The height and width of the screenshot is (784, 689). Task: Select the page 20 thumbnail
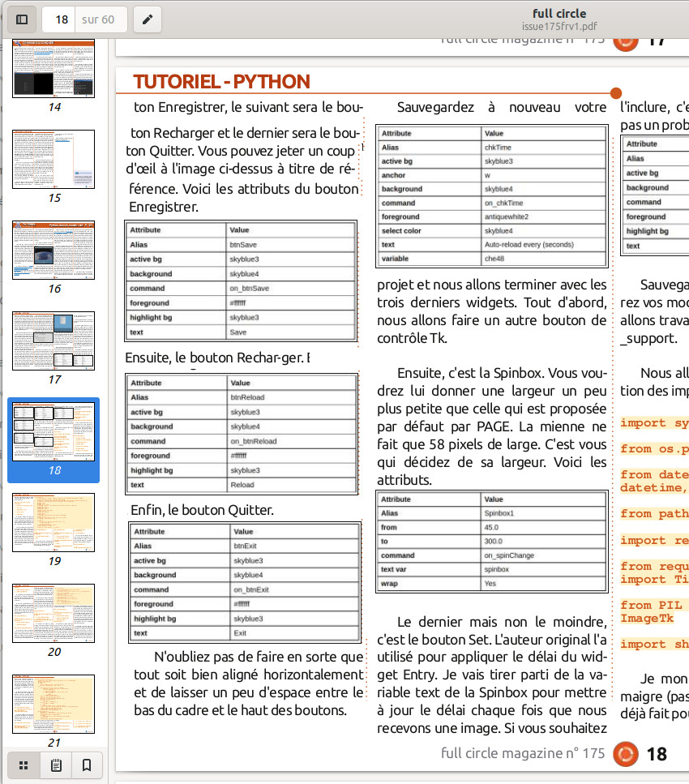[53, 614]
